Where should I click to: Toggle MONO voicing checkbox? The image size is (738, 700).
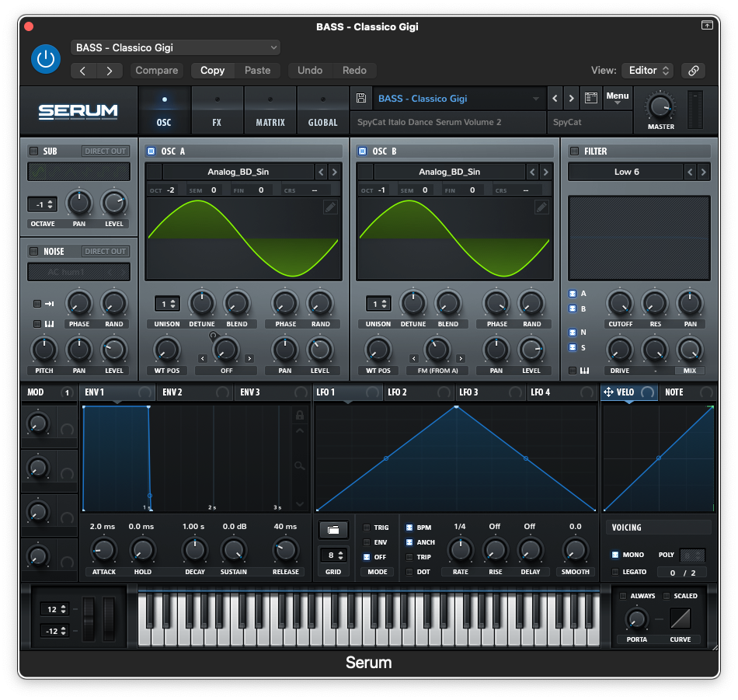point(615,555)
